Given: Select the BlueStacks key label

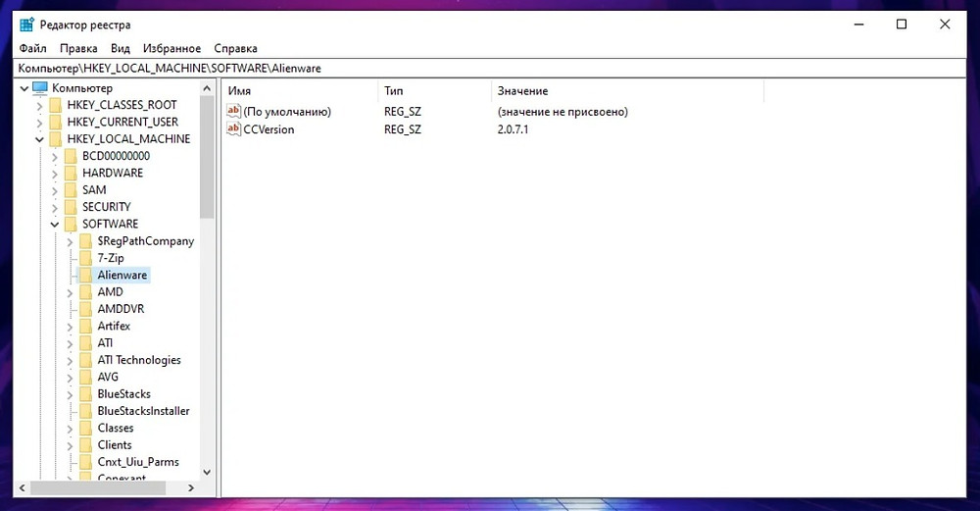Looking at the screenshot, I should tap(123, 394).
